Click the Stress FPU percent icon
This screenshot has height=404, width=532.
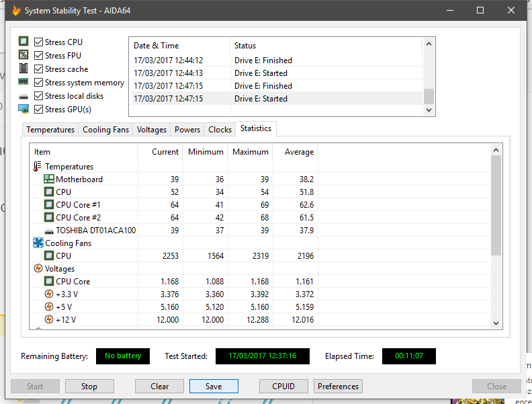tap(24, 54)
